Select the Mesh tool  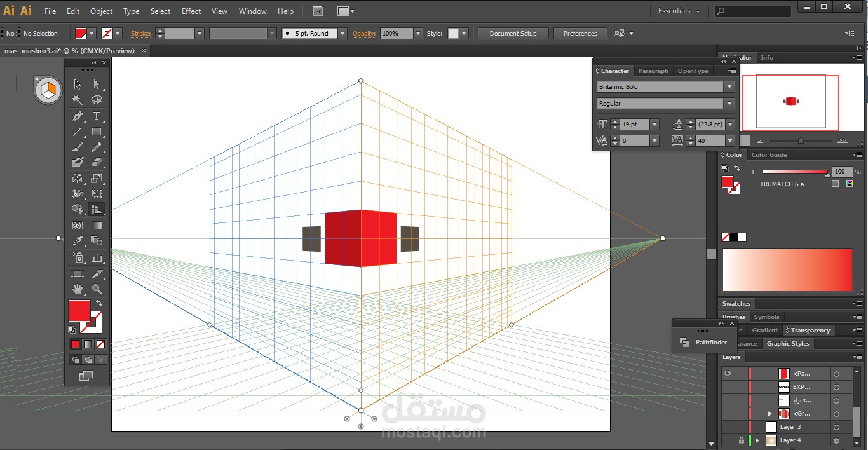[x=78, y=226]
